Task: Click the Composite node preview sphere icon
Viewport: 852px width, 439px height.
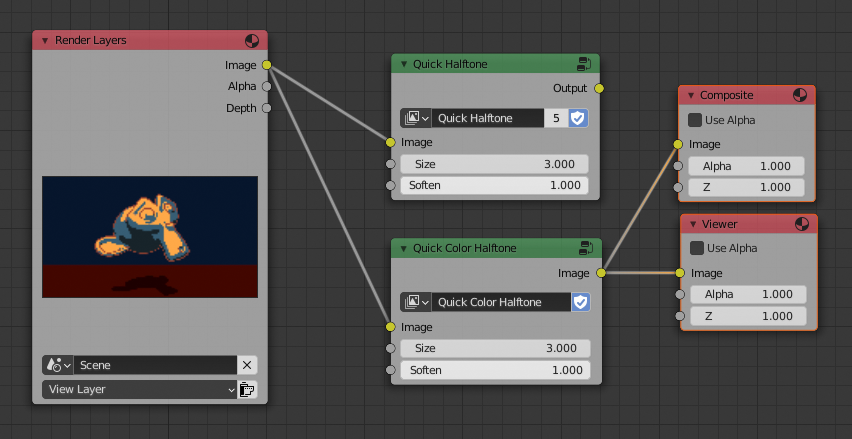Action: (800, 96)
